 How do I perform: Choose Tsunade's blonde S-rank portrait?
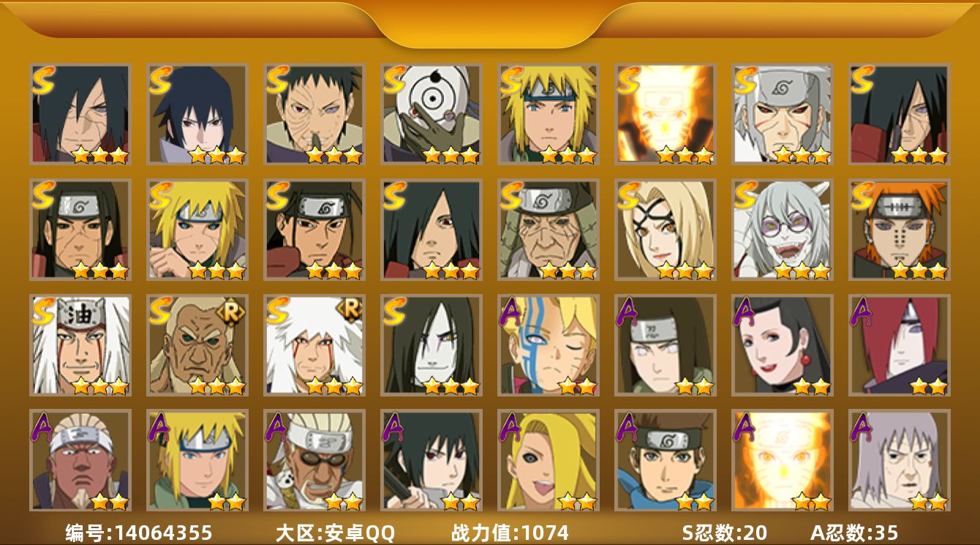666,230
